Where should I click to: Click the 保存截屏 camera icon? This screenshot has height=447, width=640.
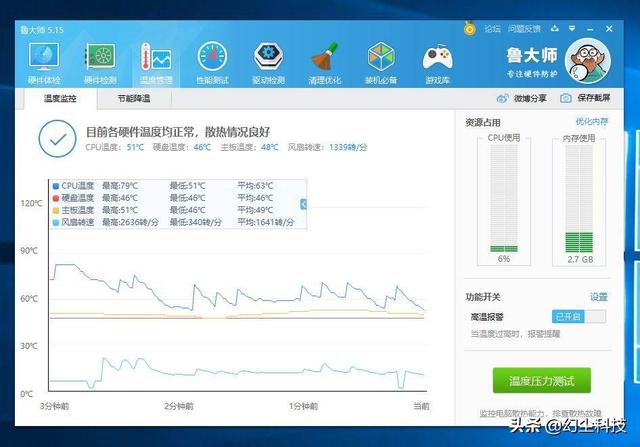[566, 98]
